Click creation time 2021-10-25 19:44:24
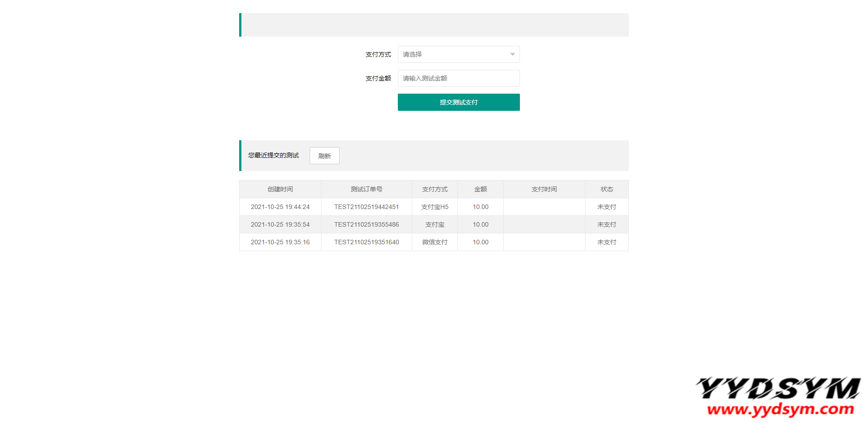The width and height of the screenshot is (868, 423). coord(280,207)
